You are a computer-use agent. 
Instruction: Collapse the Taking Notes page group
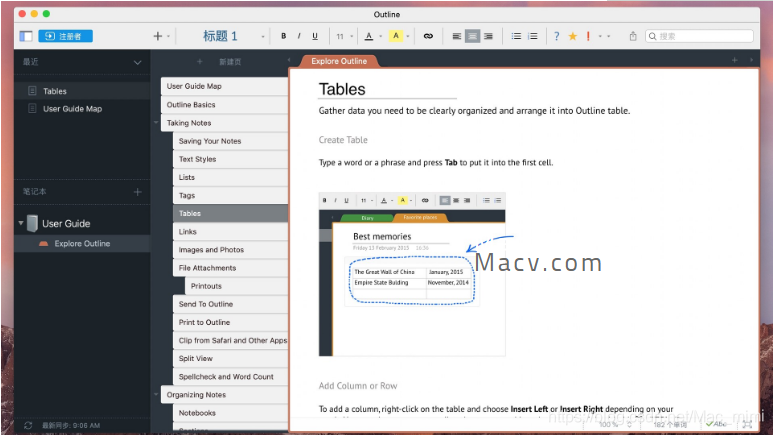[x=156, y=122]
